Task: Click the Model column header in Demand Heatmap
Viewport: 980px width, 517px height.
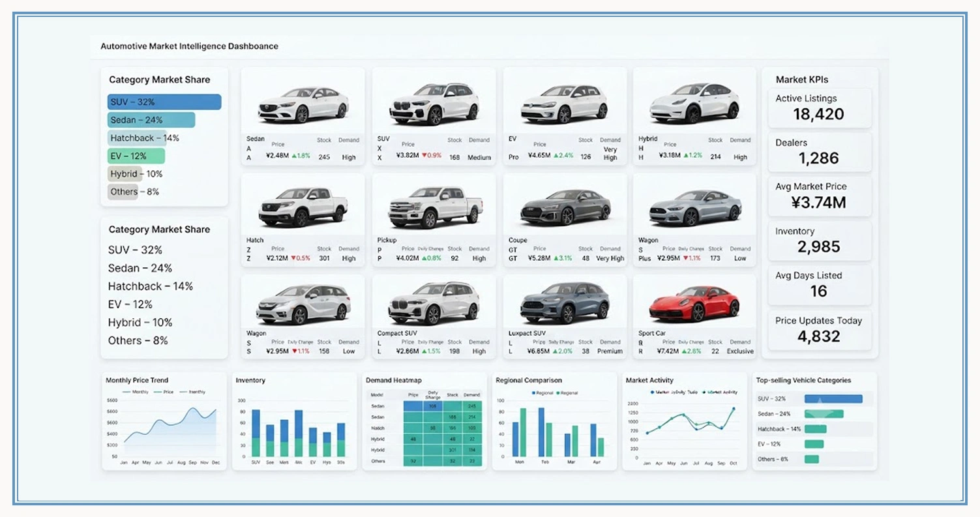Action: coord(377,395)
